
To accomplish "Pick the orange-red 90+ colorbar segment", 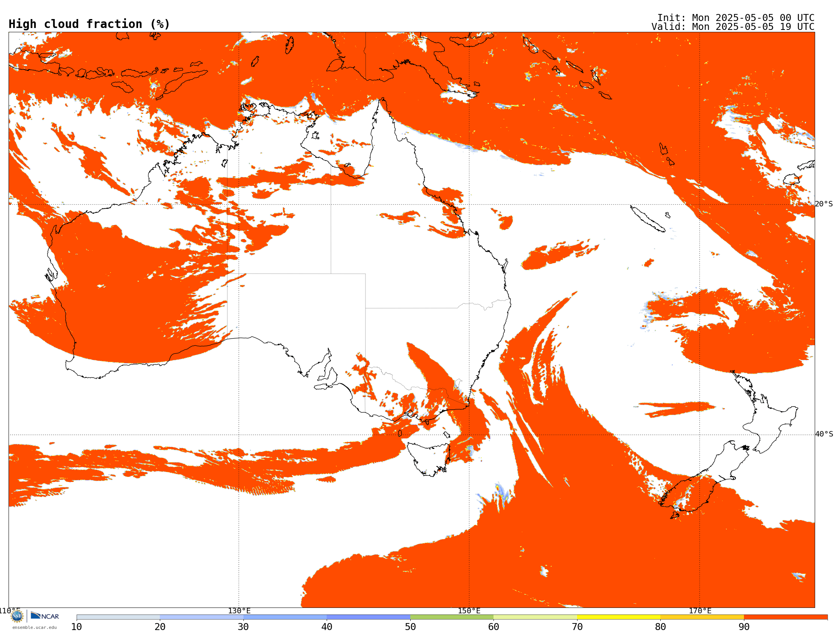I will [786, 617].
